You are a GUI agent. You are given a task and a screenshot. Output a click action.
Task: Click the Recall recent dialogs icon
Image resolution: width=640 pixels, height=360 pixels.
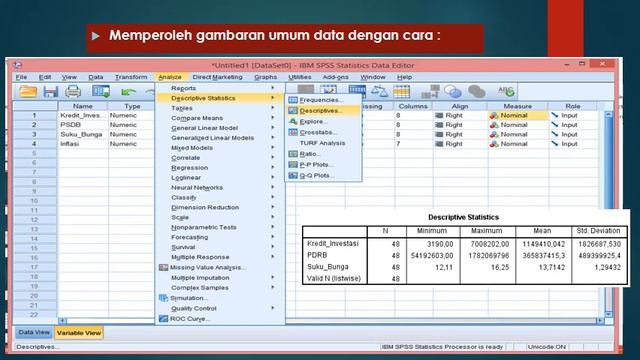[101, 91]
